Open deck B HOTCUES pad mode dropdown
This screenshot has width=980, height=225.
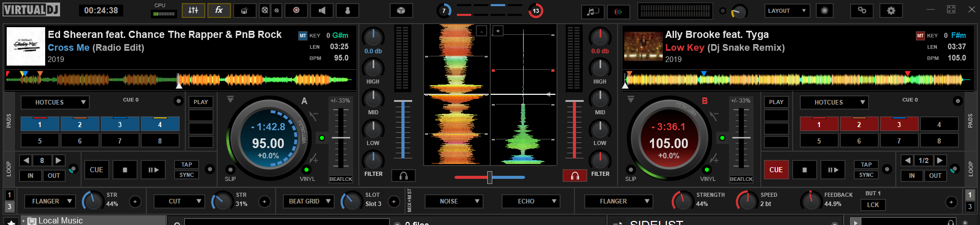click(x=834, y=103)
